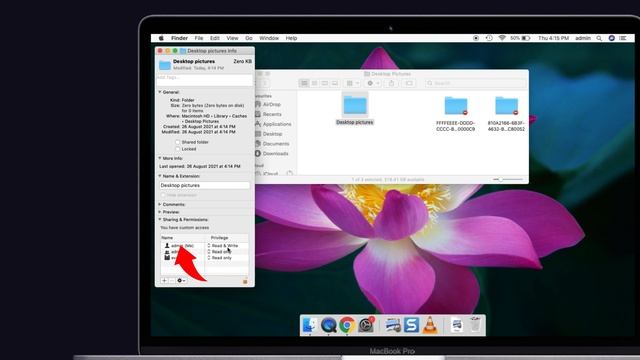
Task: Switch Finder to gallery view
Action: click(335, 83)
